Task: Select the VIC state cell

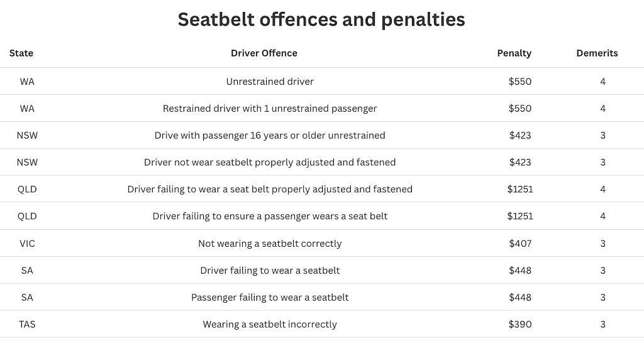Action: [27, 244]
